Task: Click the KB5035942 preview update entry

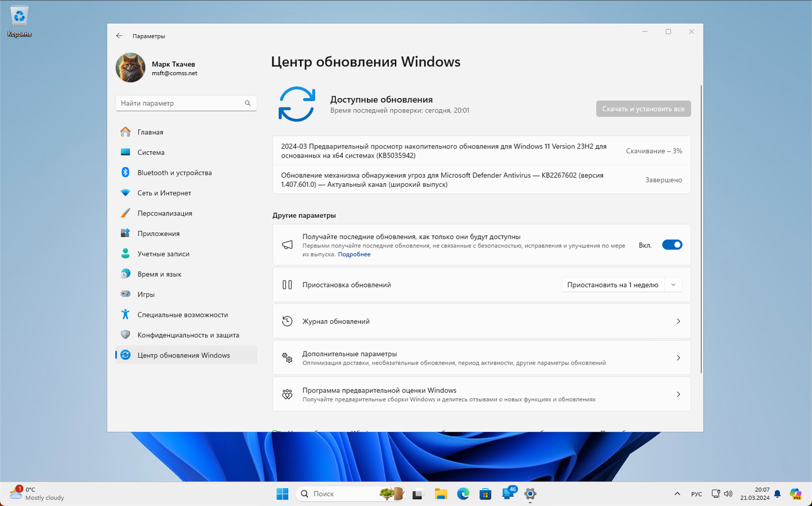Action: pos(482,151)
